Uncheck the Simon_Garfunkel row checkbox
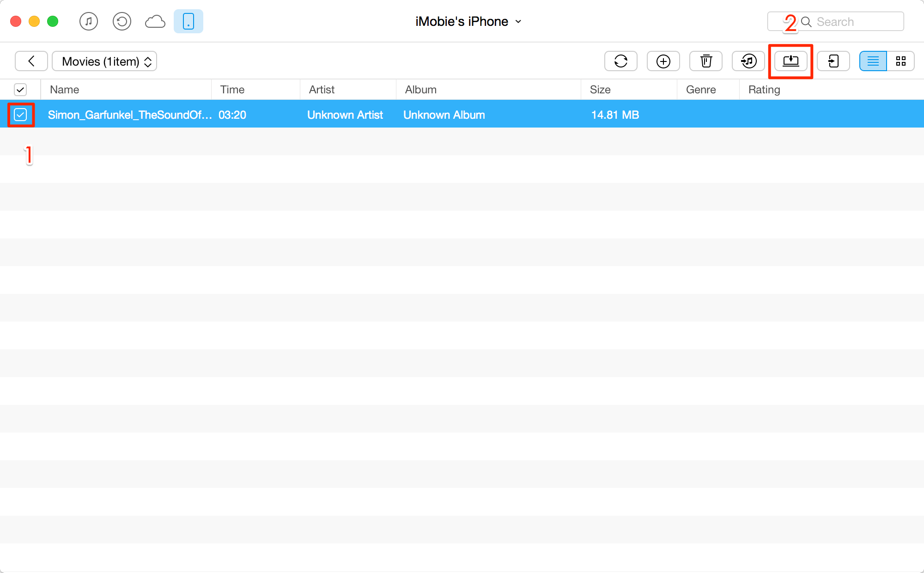Screen dimensions: 924x573 pos(20,115)
